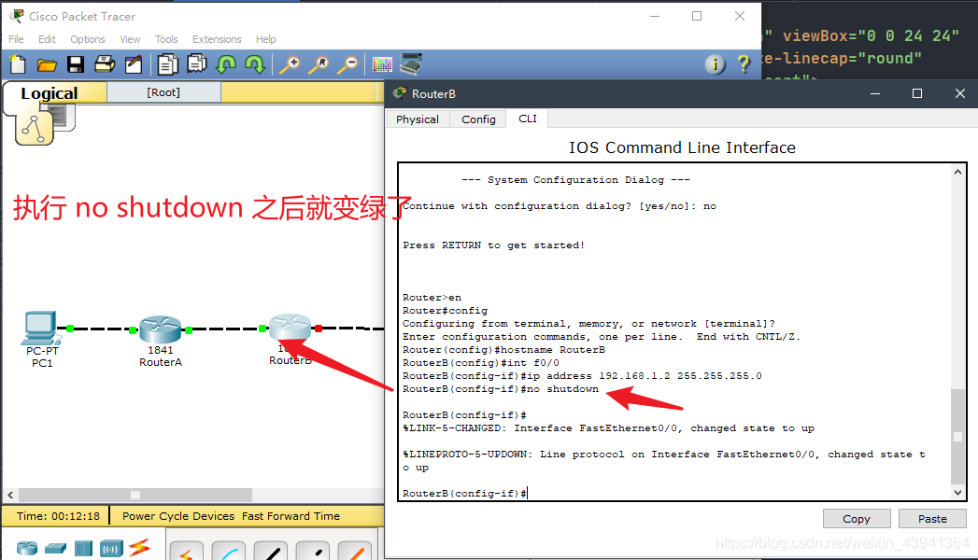
Task: Maximize the RouterB window
Action: 917,93
